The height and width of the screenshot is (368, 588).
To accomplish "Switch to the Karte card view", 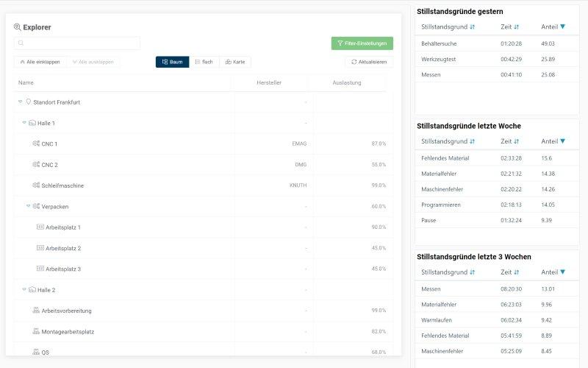I will point(235,62).
